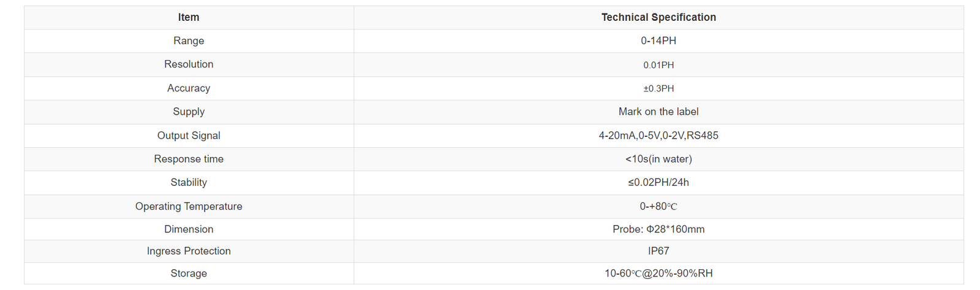The height and width of the screenshot is (290, 980).
Task: Click the "Technical Specification" column header
Action: point(658,17)
